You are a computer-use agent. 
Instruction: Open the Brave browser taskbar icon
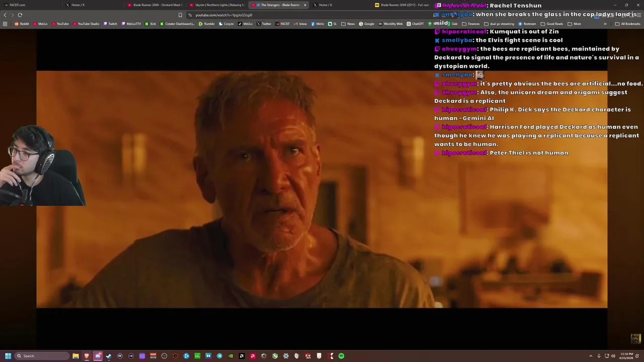pos(87,356)
